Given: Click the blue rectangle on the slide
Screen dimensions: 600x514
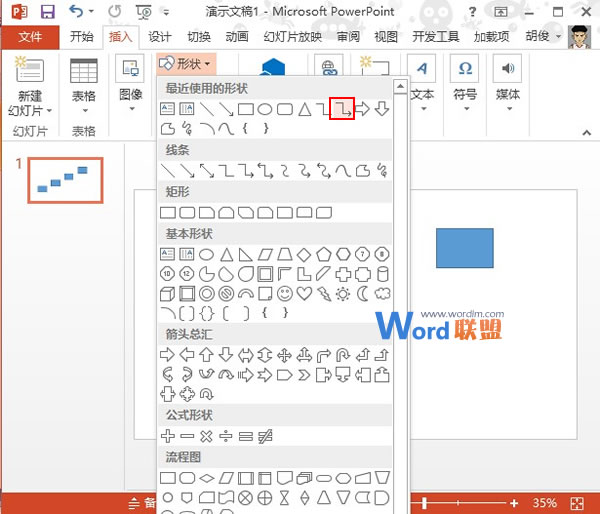Looking at the screenshot, I should point(465,248).
